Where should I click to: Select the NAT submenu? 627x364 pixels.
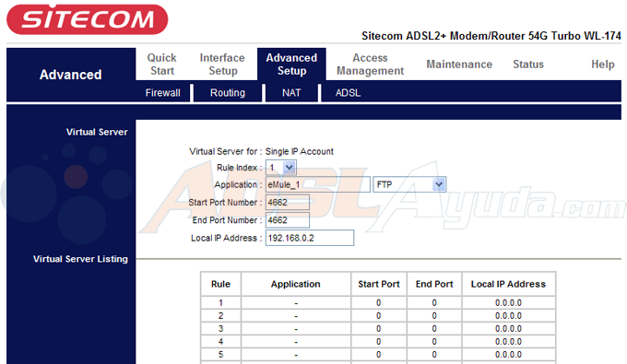(291, 93)
